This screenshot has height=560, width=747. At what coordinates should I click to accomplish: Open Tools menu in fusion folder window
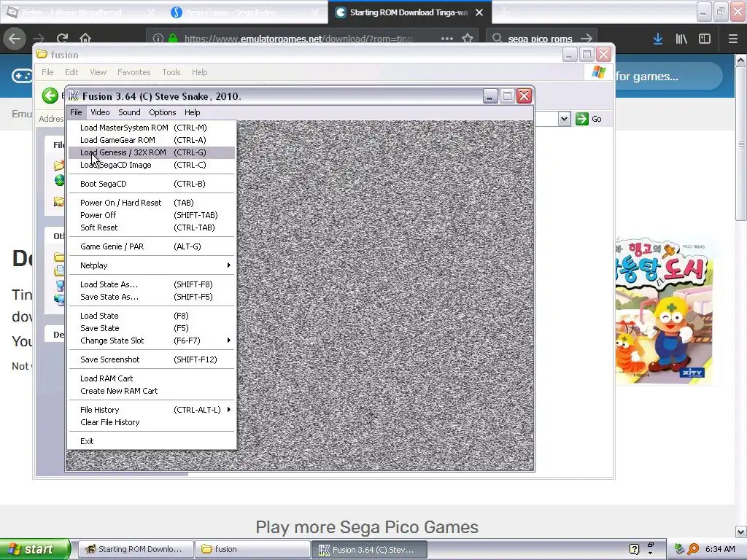click(171, 72)
